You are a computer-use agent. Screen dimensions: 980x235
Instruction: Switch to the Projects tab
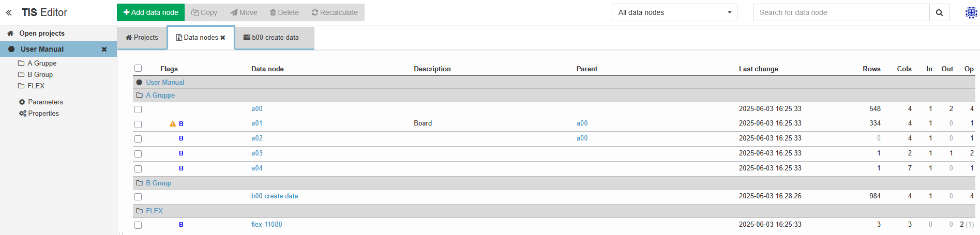142,38
